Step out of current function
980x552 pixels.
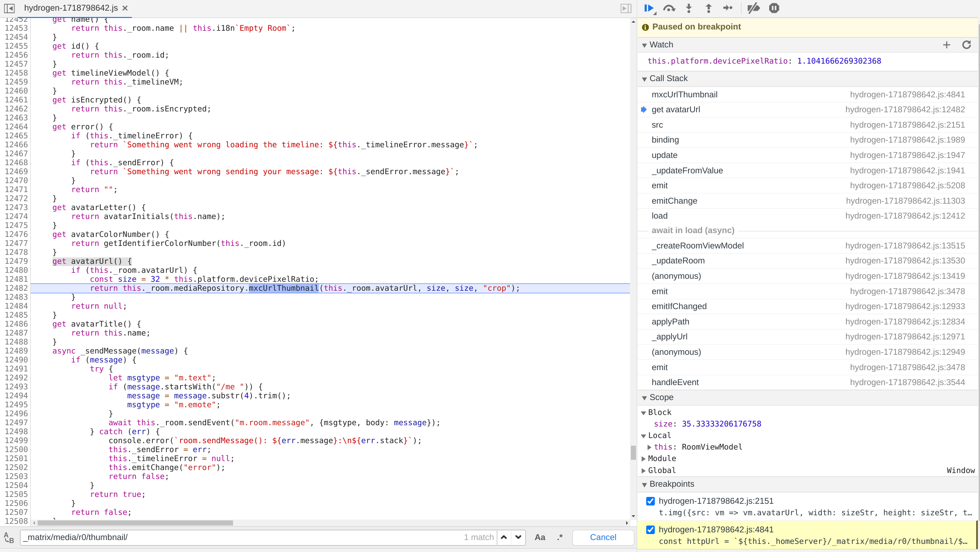click(x=708, y=8)
